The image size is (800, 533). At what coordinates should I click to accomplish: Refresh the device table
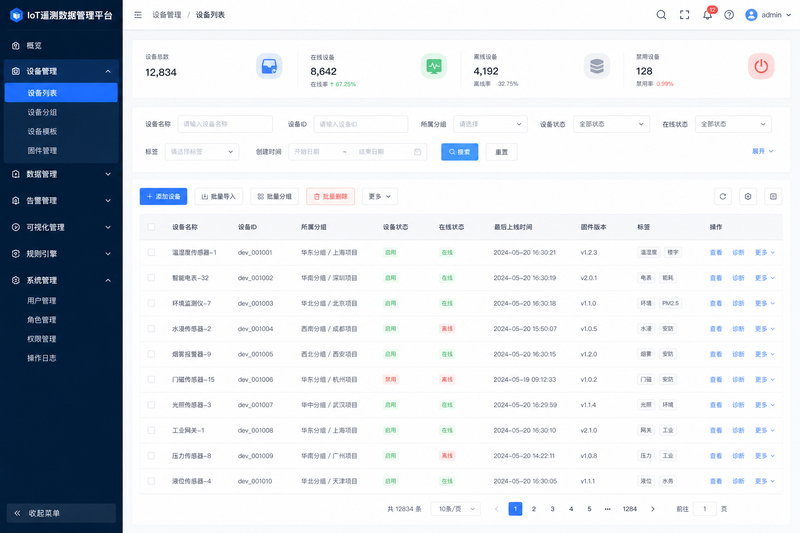(723, 196)
